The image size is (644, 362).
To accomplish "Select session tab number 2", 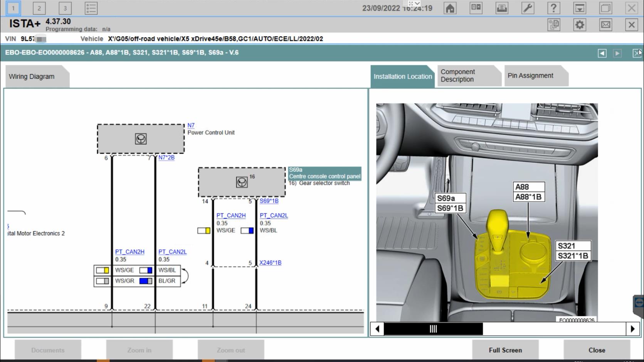I will click(x=39, y=8).
